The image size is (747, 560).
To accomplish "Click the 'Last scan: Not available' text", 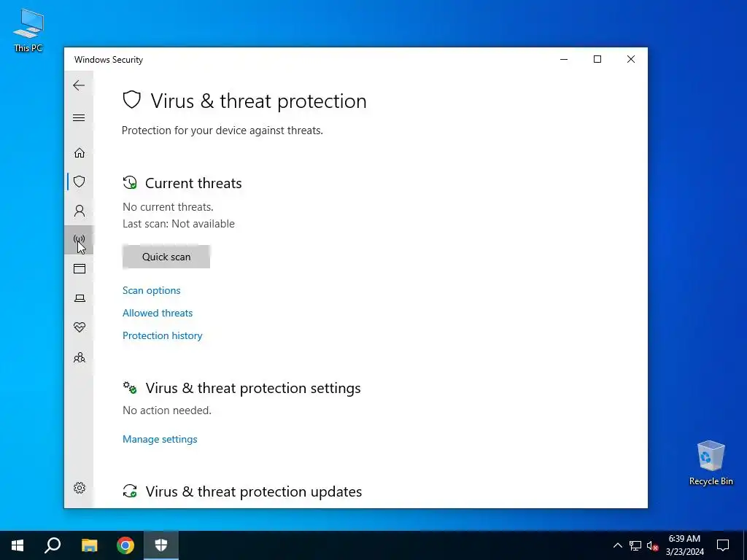I will click(179, 224).
